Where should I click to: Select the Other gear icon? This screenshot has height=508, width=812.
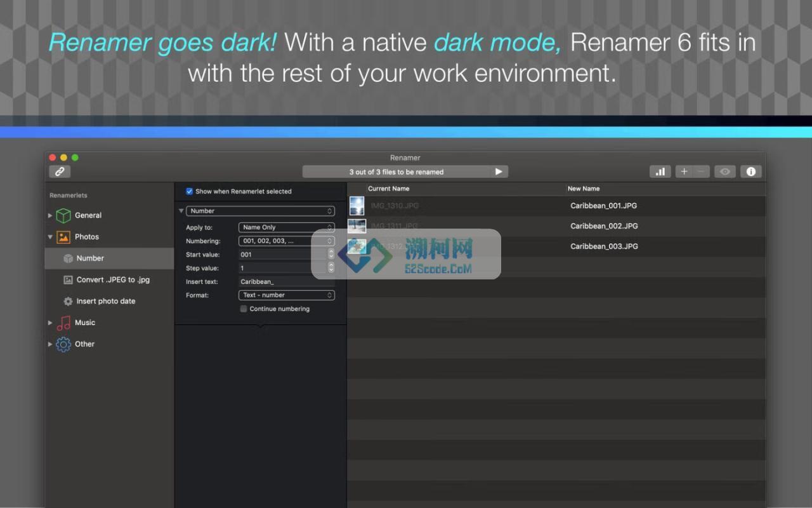[x=63, y=344]
